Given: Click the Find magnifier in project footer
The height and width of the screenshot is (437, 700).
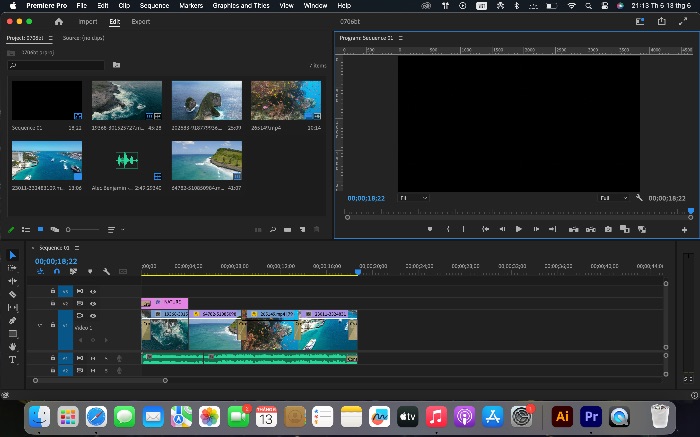Looking at the screenshot, I should [x=273, y=229].
